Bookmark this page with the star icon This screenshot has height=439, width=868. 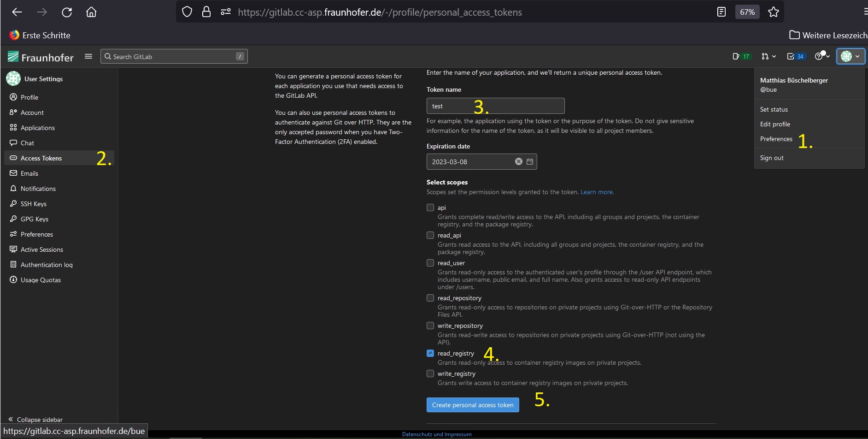[x=774, y=12]
